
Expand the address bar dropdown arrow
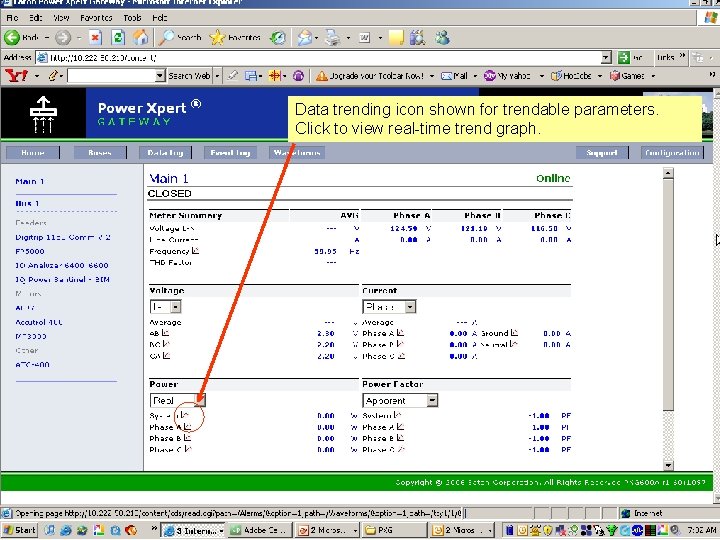point(606,57)
